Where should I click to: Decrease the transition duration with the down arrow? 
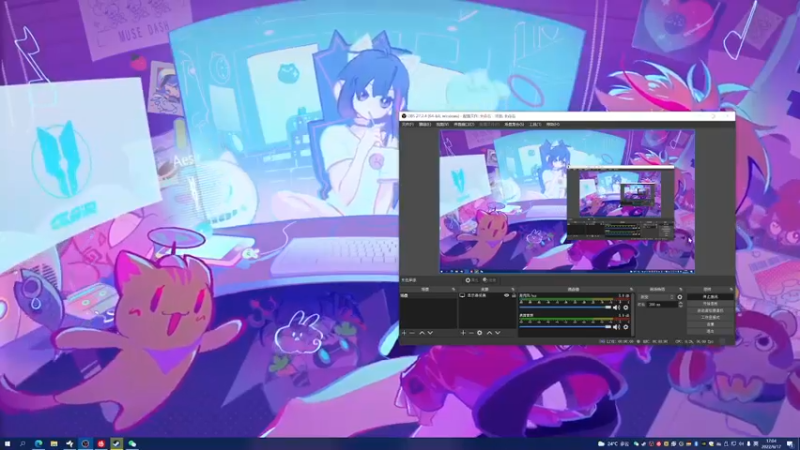[x=680, y=306]
